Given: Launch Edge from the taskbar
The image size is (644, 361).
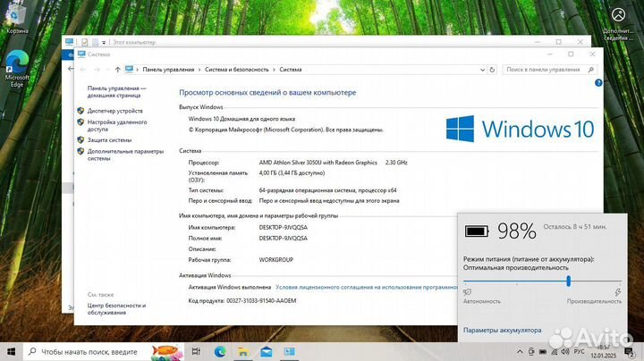Looking at the screenshot, I should click(x=220, y=351).
